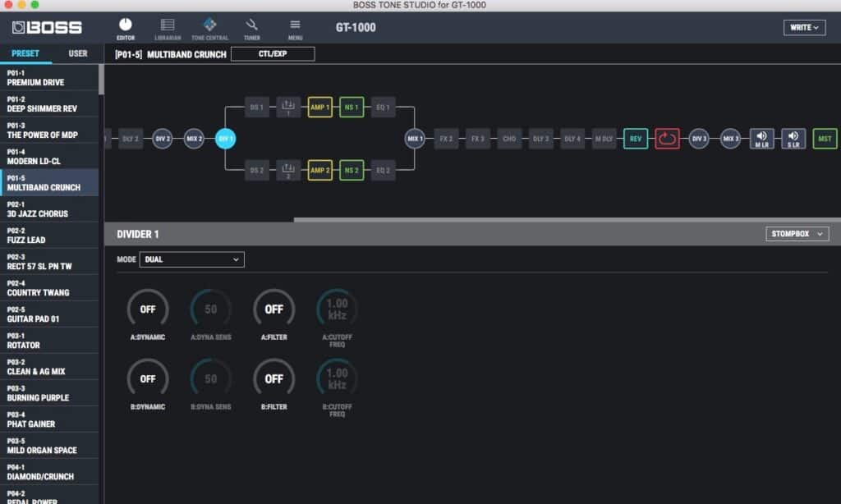The height and width of the screenshot is (504, 841).
Task: Select the EQ 1 block
Action: point(383,108)
